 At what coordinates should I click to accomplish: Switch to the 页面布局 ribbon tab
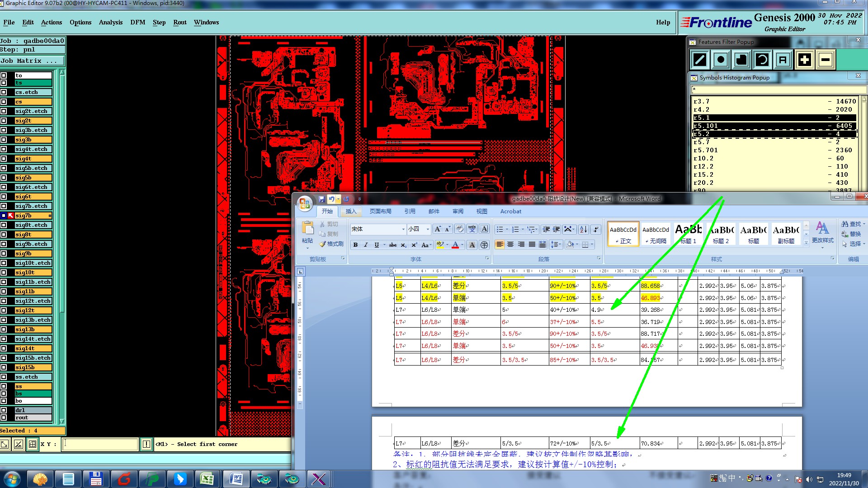(x=380, y=211)
